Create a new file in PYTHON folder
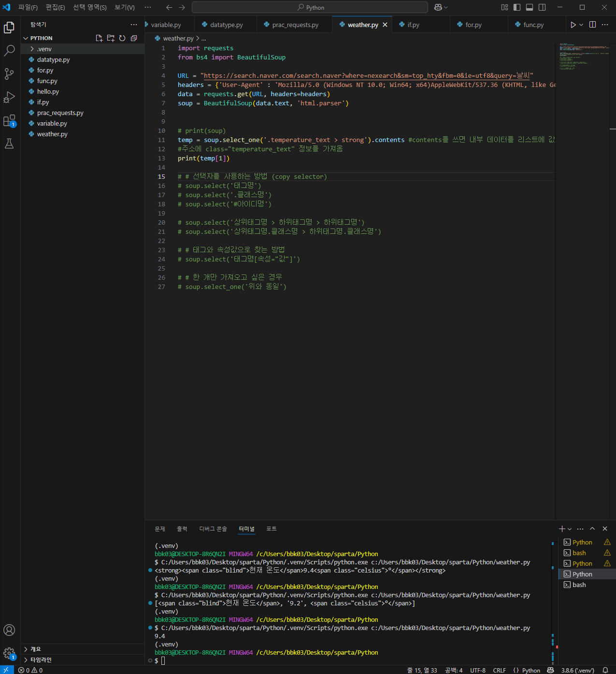Image resolution: width=616 pixels, height=674 pixels. tap(99, 38)
